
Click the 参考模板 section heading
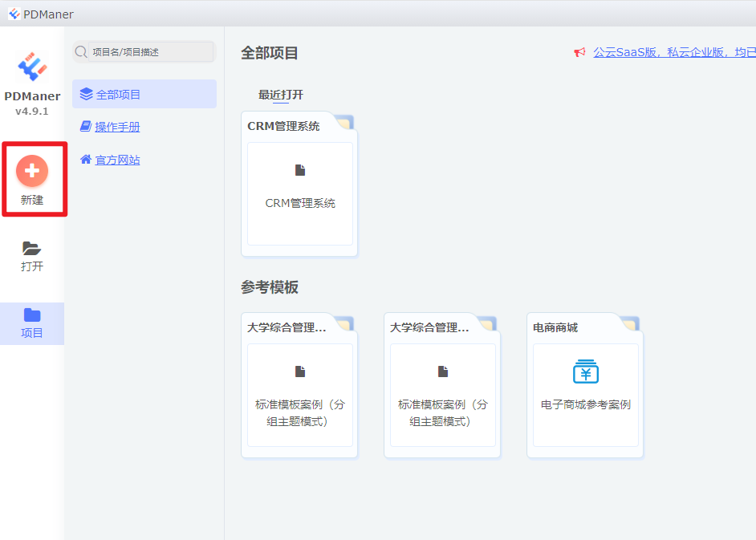[270, 287]
